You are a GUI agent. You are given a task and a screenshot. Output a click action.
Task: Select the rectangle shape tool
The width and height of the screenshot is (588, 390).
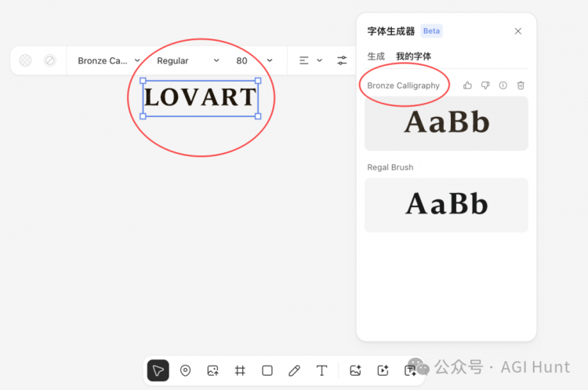267,370
